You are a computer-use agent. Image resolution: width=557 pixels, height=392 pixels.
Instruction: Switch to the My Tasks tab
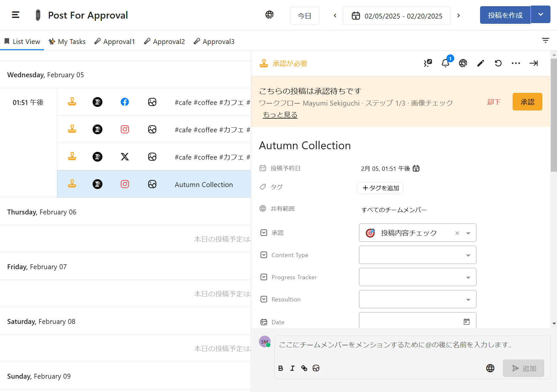click(67, 42)
